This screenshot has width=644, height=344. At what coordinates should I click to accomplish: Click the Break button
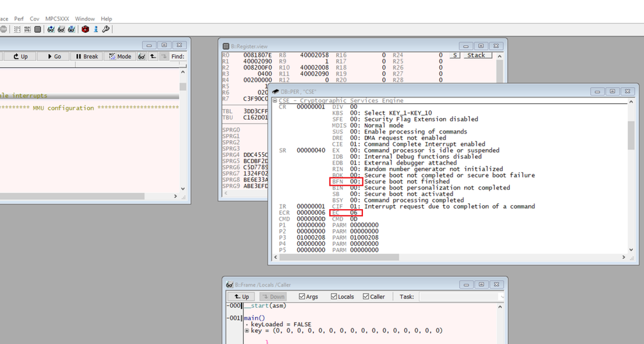click(86, 56)
